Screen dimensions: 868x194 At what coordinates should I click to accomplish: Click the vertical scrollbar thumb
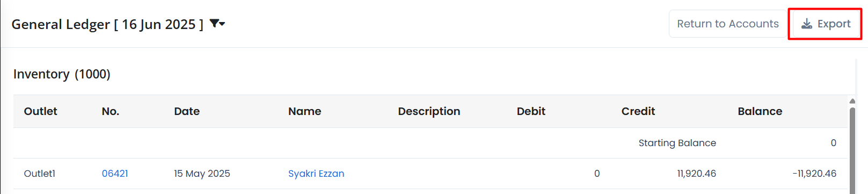coord(852,149)
